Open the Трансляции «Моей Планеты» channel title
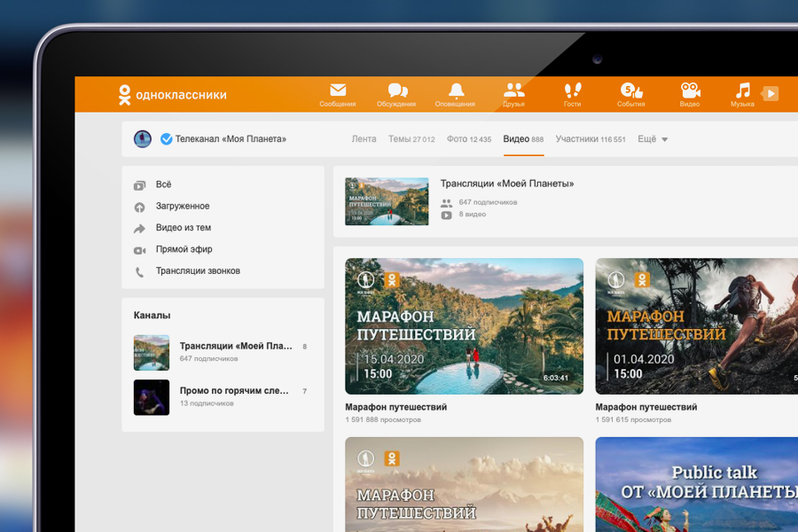798x532 pixels. coord(507,184)
